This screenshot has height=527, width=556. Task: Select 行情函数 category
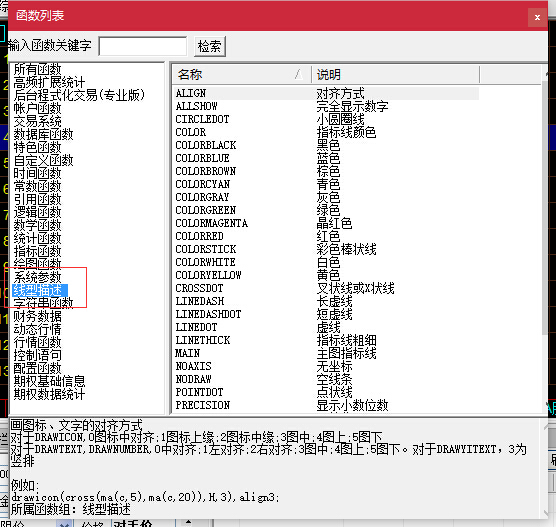pyautogui.click(x=37, y=342)
